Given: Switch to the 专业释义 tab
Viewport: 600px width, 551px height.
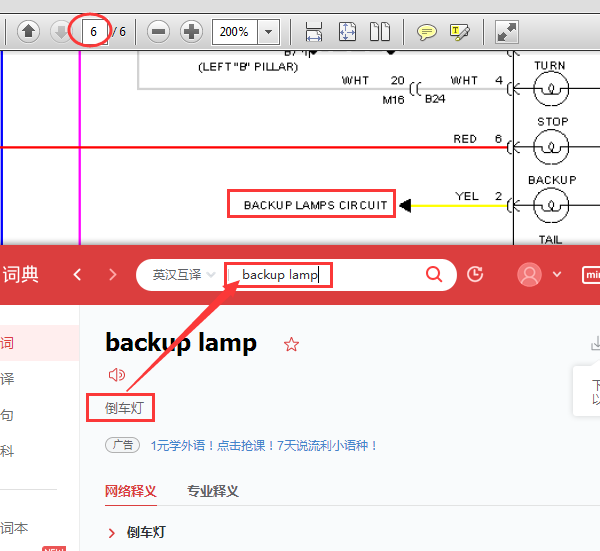Looking at the screenshot, I should 213,491.
